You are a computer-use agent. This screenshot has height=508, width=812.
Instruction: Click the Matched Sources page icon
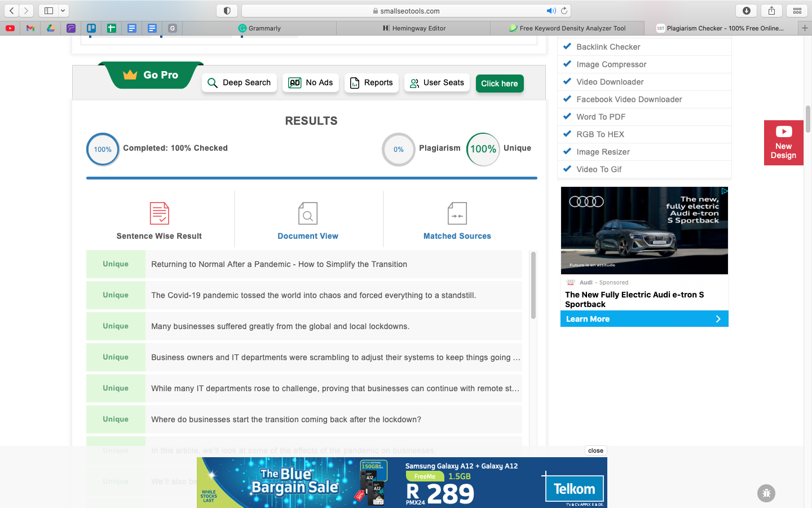pos(457,213)
